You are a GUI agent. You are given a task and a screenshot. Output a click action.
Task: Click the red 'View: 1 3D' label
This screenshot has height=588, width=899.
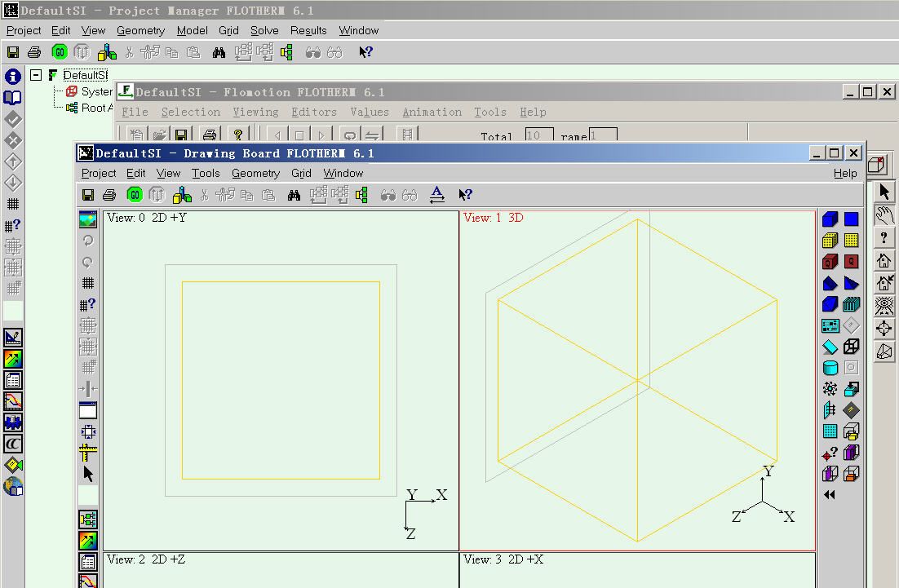(x=493, y=218)
